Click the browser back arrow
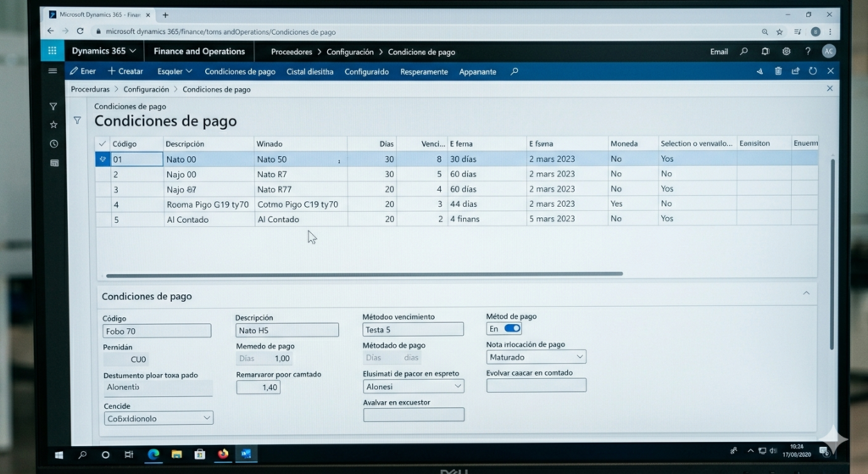Screen dimensions: 868x474 [50, 31]
